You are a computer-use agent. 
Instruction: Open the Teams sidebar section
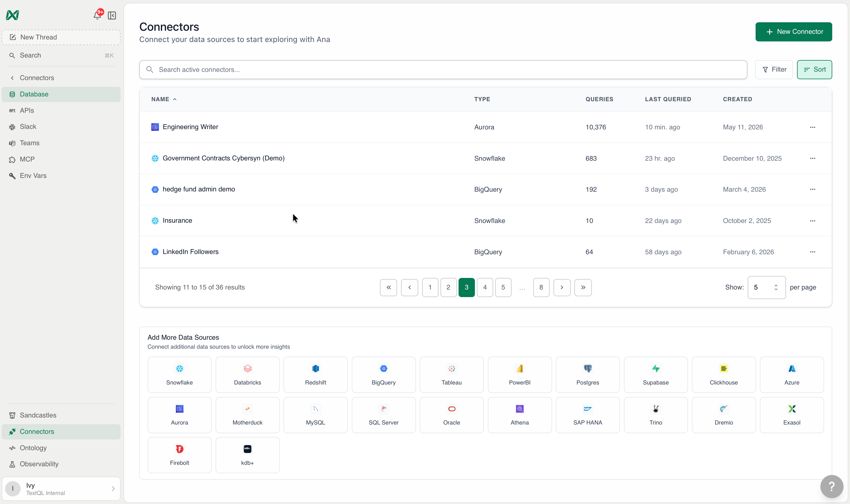pyautogui.click(x=61, y=143)
